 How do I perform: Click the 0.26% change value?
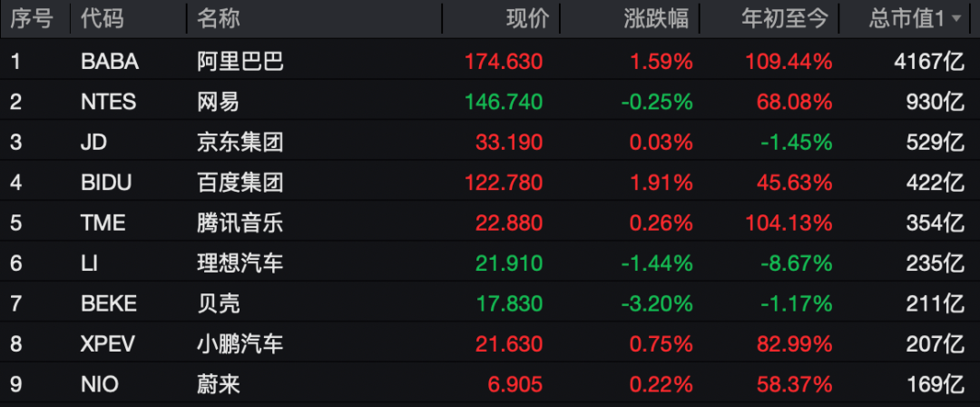point(661,223)
